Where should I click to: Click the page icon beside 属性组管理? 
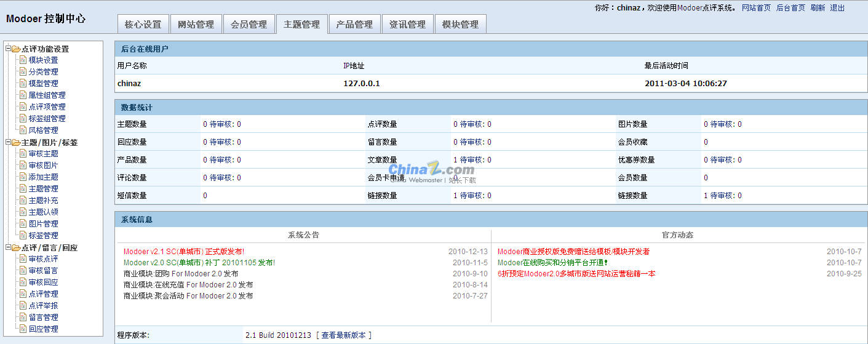click(x=23, y=95)
